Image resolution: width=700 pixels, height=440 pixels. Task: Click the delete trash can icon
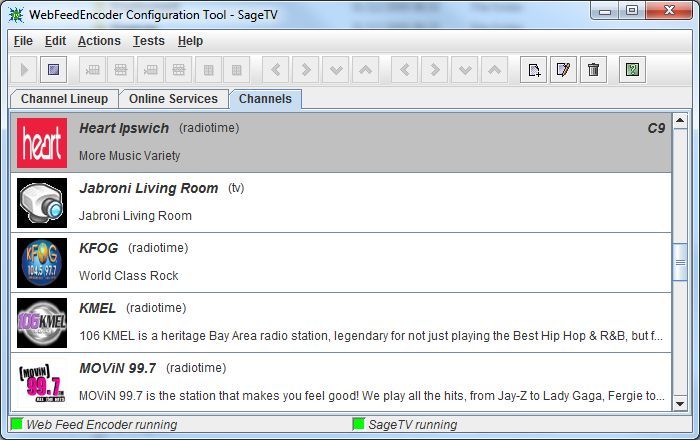[594, 70]
